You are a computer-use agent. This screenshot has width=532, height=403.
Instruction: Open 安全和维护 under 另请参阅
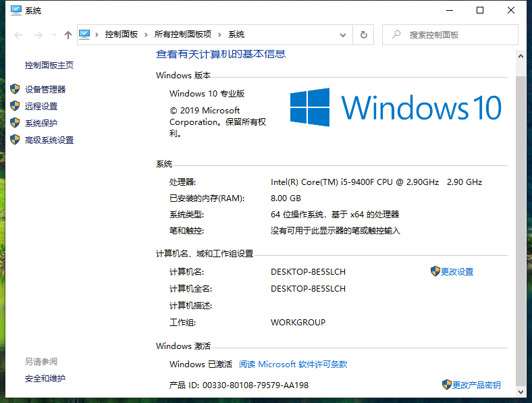point(45,379)
